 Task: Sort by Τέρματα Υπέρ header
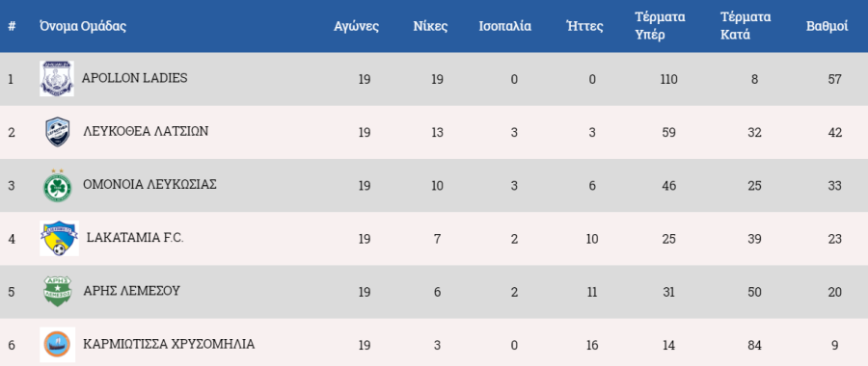coord(660,26)
